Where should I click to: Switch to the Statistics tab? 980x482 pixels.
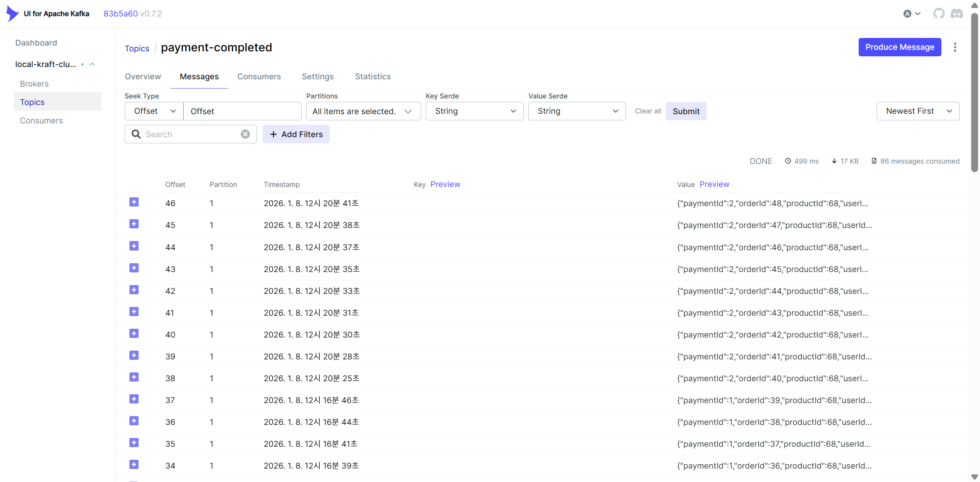coord(372,77)
